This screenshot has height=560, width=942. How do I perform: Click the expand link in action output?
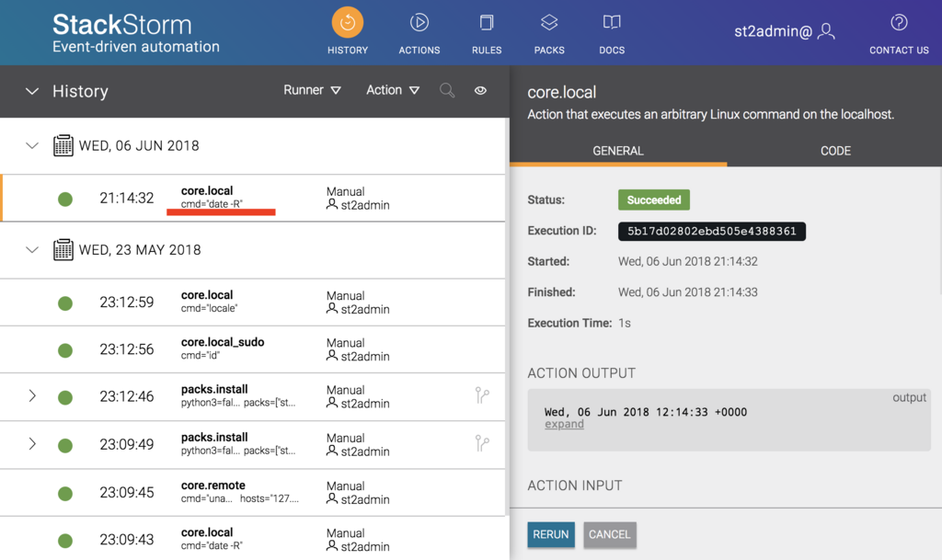564,424
